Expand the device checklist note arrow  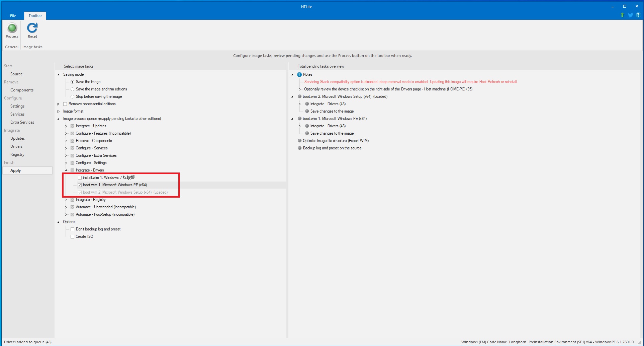click(300, 89)
